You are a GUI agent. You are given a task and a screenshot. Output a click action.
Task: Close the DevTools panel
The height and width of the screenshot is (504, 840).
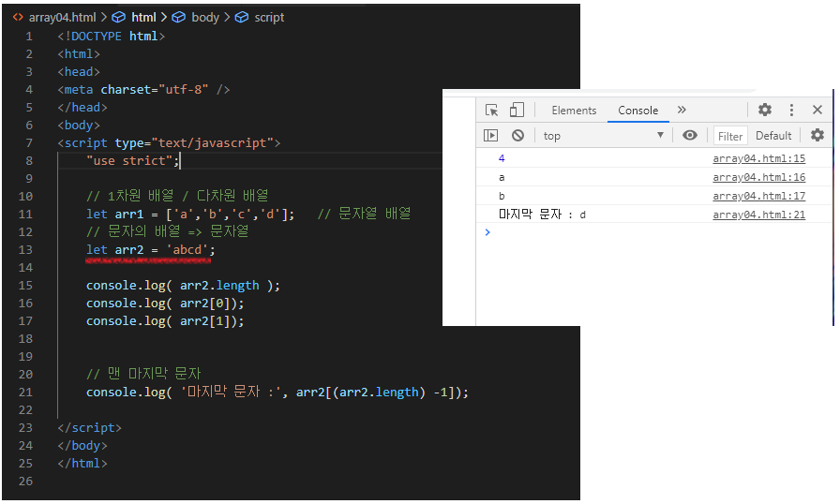tap(817, 110)
